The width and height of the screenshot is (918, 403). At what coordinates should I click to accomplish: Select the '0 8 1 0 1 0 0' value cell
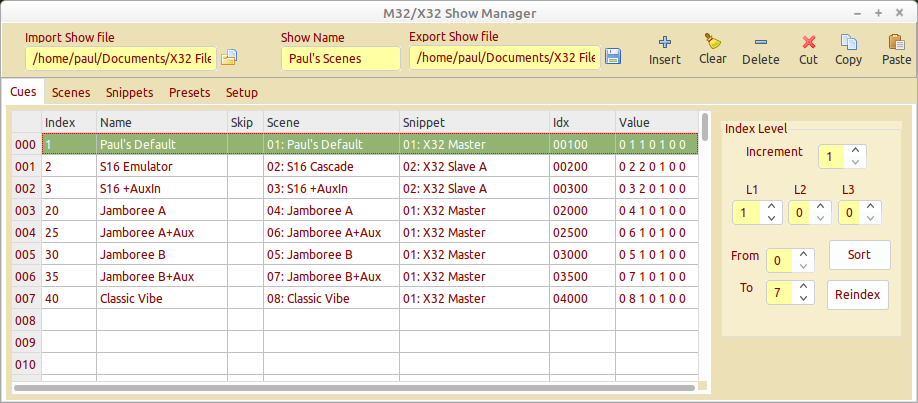656,299
